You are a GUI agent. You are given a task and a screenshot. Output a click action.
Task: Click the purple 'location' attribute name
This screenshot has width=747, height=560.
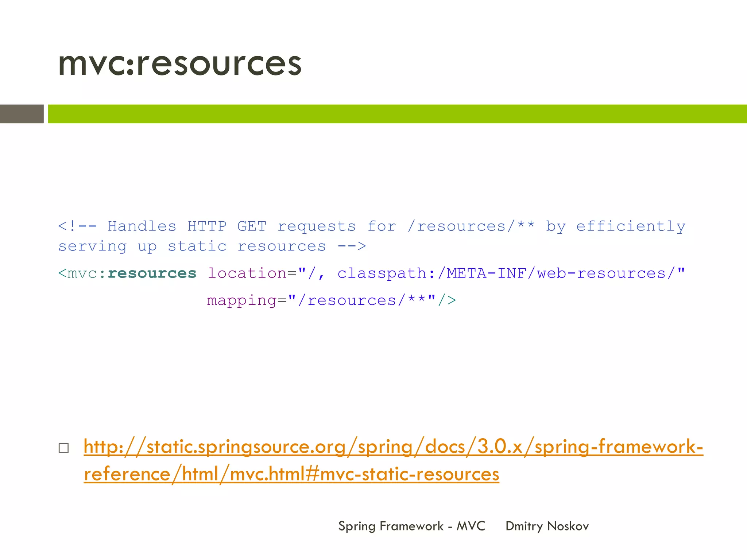247,273
